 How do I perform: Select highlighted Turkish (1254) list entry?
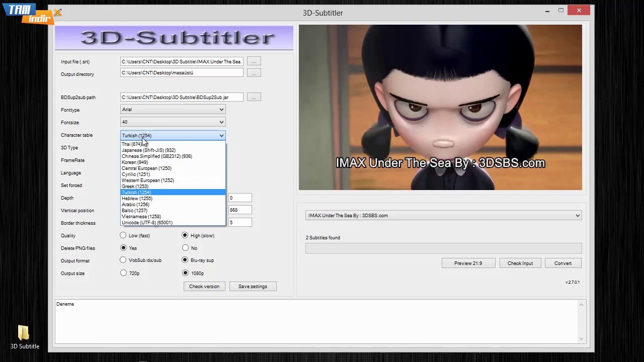[x=173, y=193]
